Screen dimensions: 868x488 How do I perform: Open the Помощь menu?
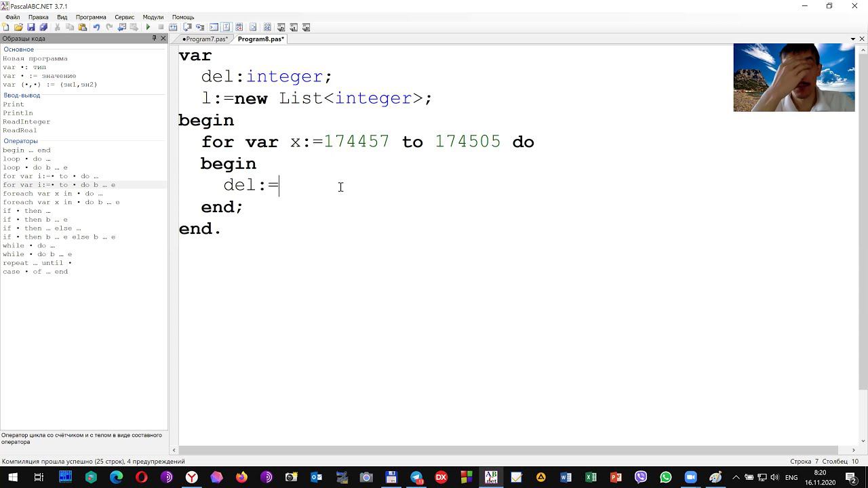pos(183,17)
